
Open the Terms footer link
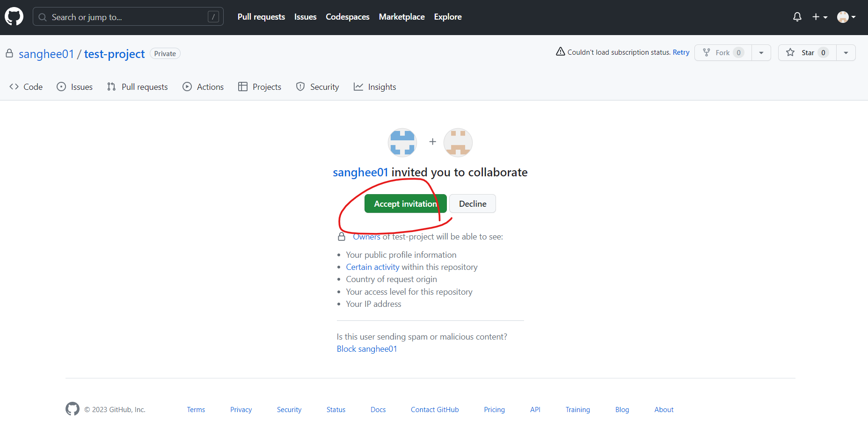[x=196, y=410]
